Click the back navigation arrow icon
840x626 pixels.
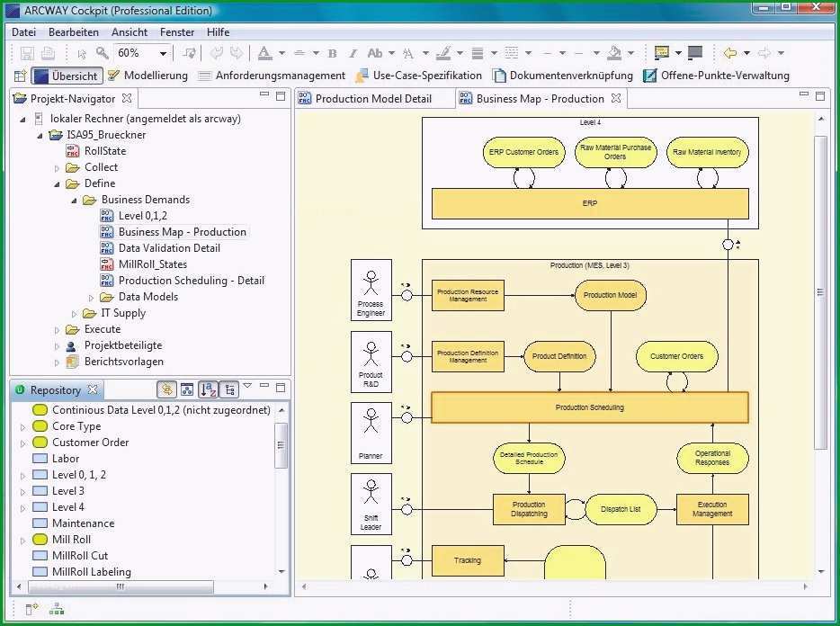tap(729, 52)
